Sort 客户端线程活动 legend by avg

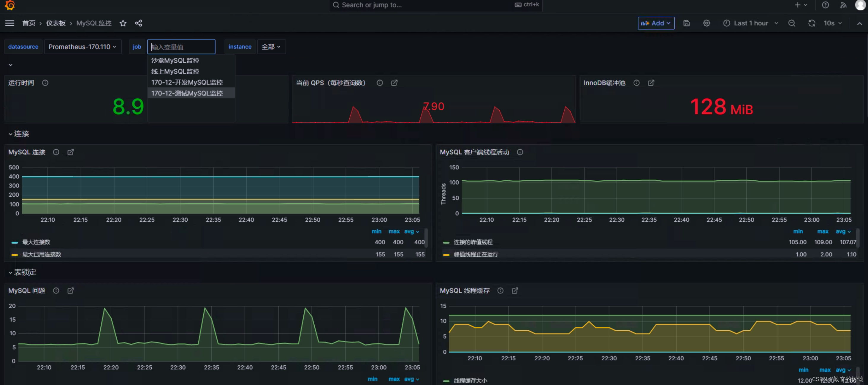coord(843,231)
